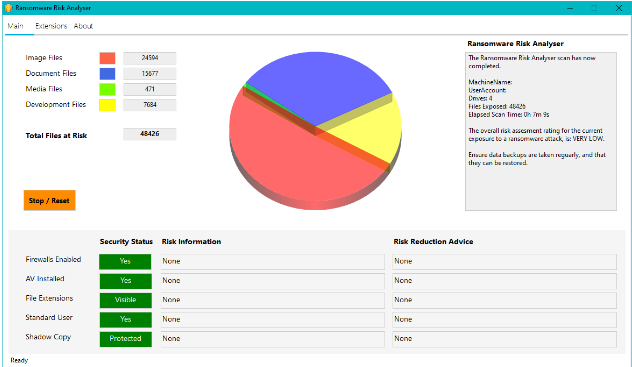Click the Firewalls Enabled label
This screenshot has width=632, height=367.
click(53, 259)
